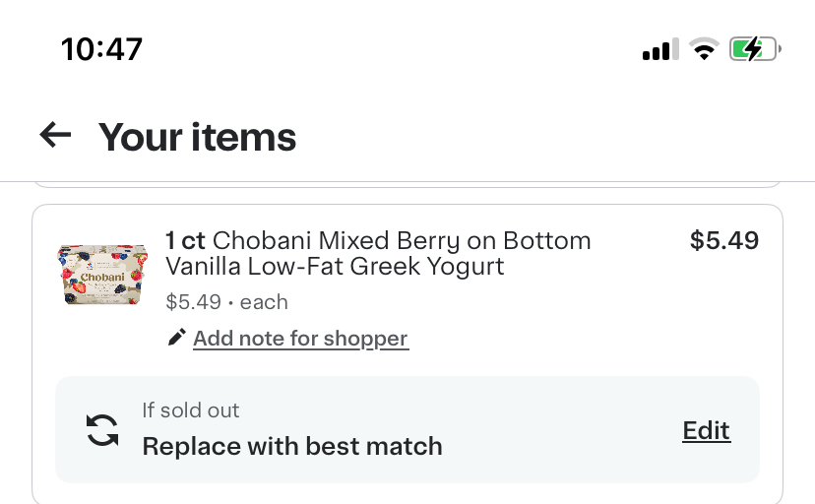This screenshot has height=504, width=815.
Task: Tap the cellular signal bars
Action: click(x=659, y=49)
